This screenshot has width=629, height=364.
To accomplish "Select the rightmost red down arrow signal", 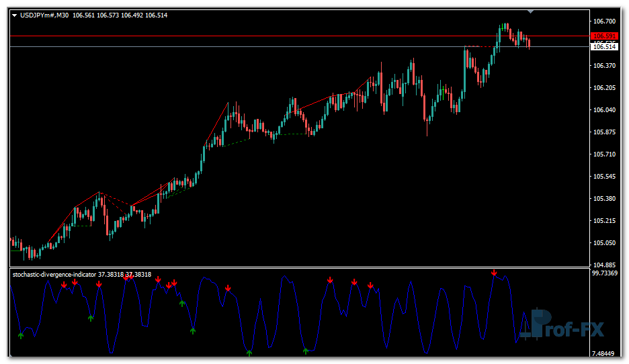I will pos(494,273).
